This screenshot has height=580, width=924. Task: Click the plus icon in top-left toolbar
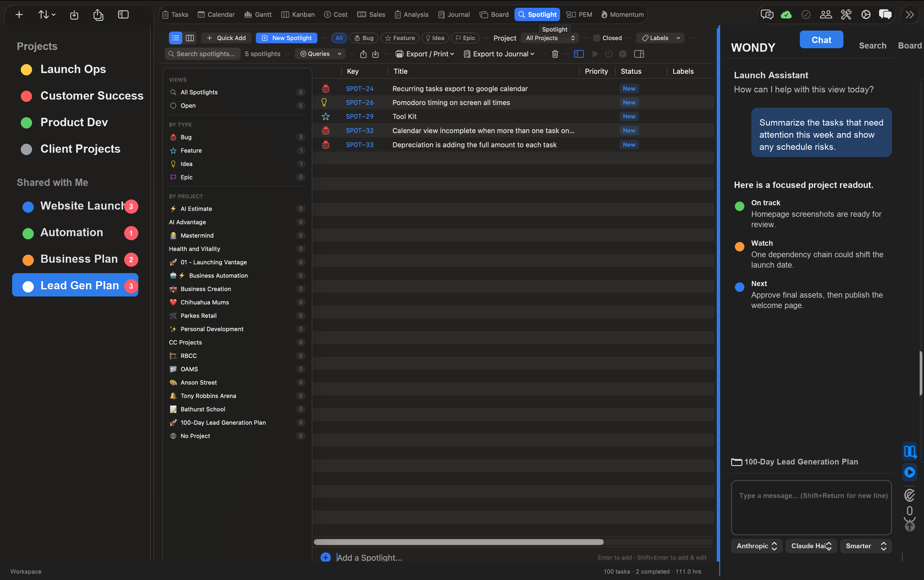tap(19, 14)
